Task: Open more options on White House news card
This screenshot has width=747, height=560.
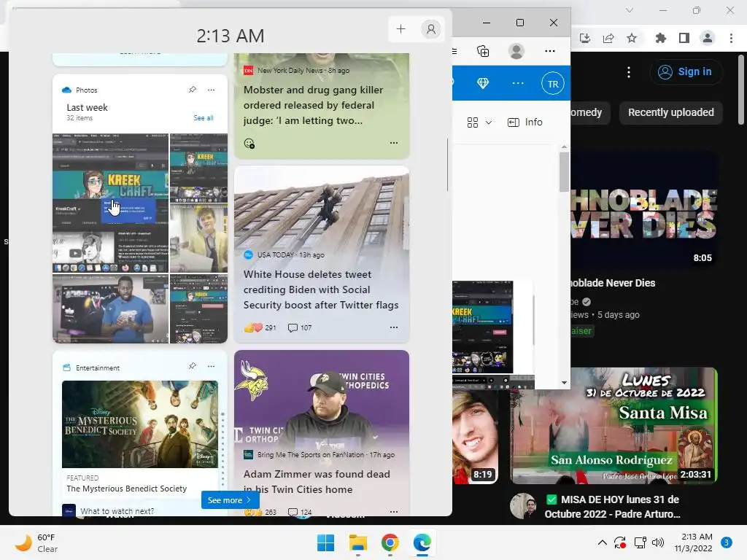Action: (393, 327)
